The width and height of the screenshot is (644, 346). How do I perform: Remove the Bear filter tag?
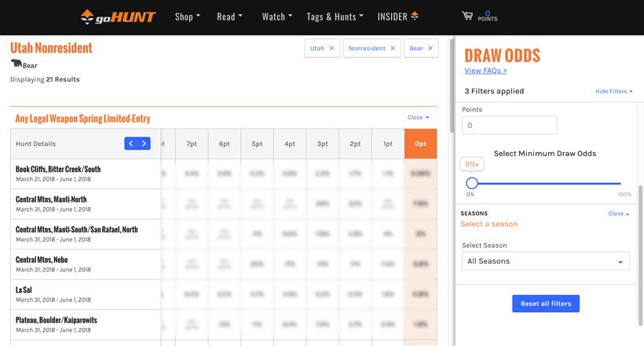click(430, 49)
